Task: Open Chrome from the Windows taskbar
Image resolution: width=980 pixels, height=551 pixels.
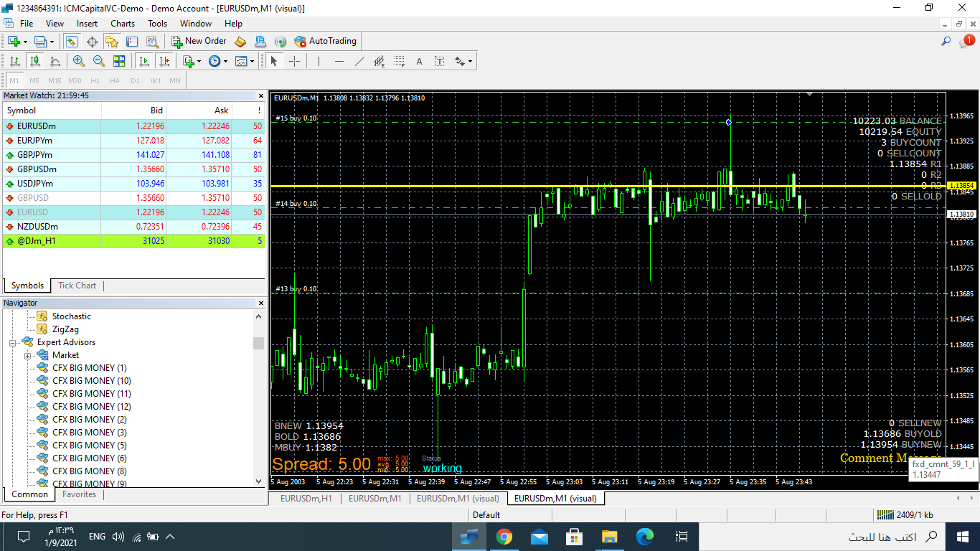Action: (x=504, y=536)
